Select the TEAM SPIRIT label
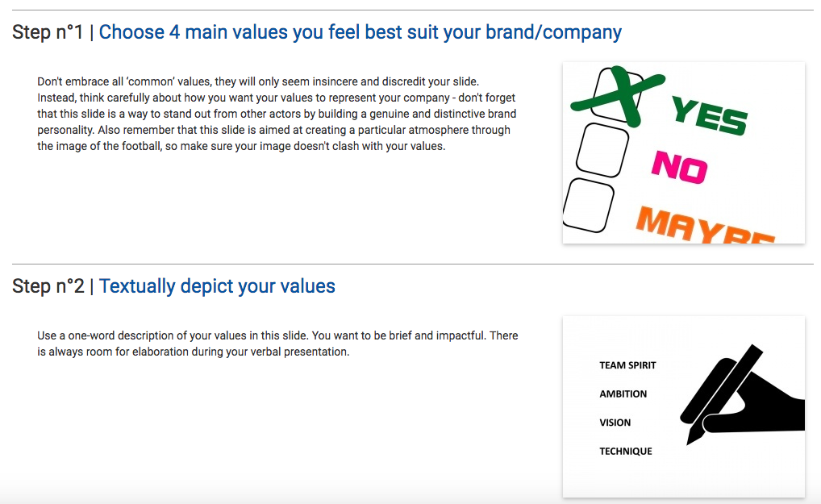The width and height of the screenshot is (821, 504). pos(627,365)
